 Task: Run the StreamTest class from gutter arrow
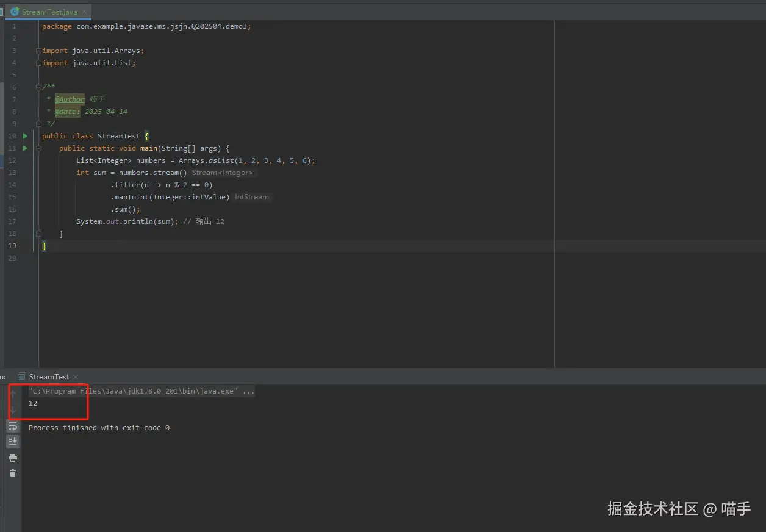(25, 136)
